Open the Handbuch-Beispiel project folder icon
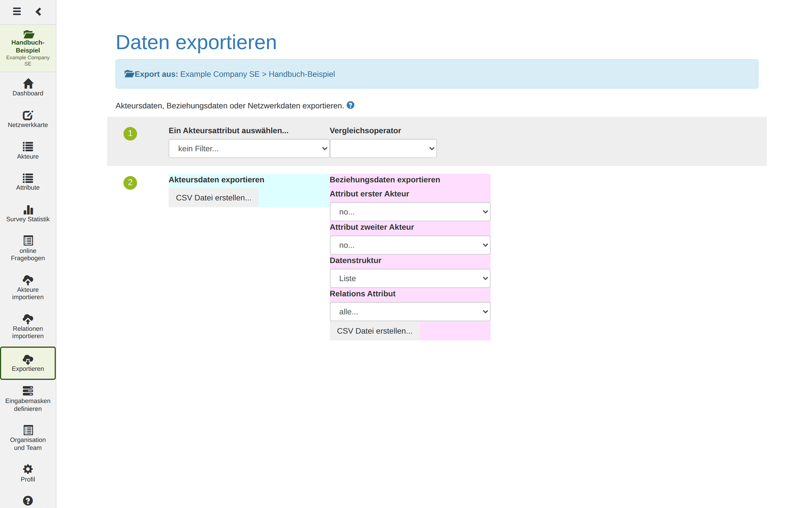Image resolution: width=812 pixels, height=508 pixels. 28,34
